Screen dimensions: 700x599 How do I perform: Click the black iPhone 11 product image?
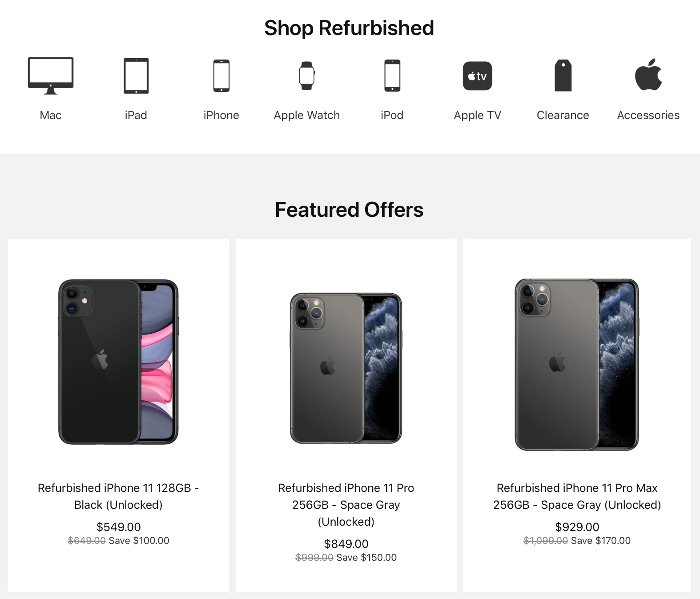pyautogui.click(x=118, y=362)
